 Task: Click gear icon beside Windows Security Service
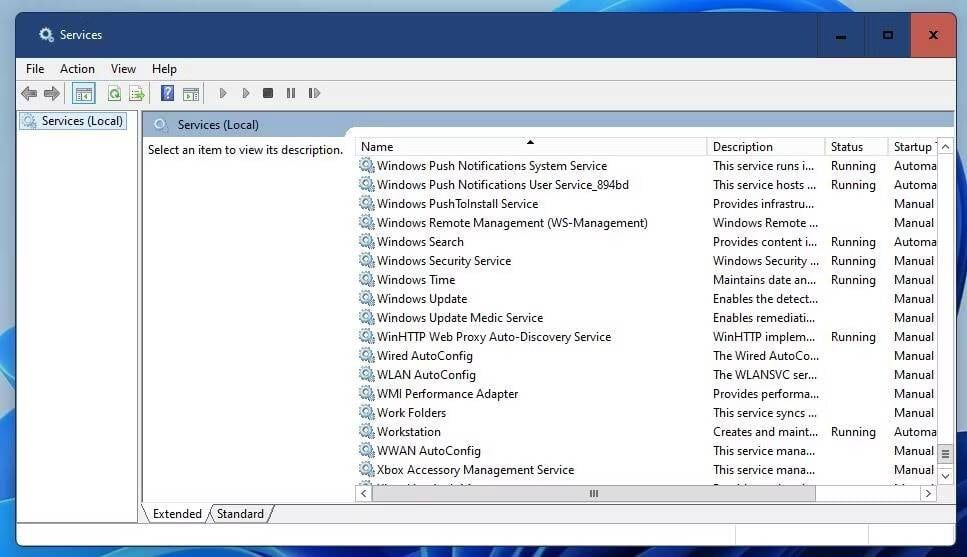point(367,260)
